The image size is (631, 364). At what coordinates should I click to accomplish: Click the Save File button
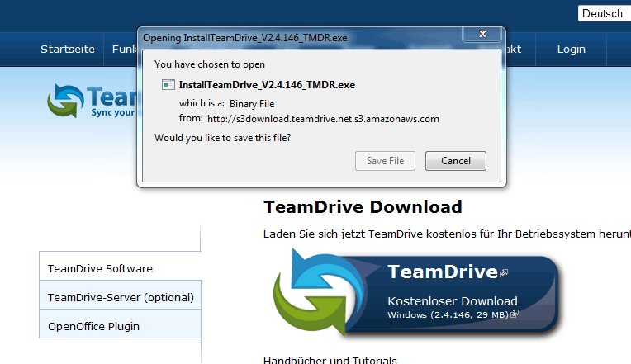[x=385, y=161]
